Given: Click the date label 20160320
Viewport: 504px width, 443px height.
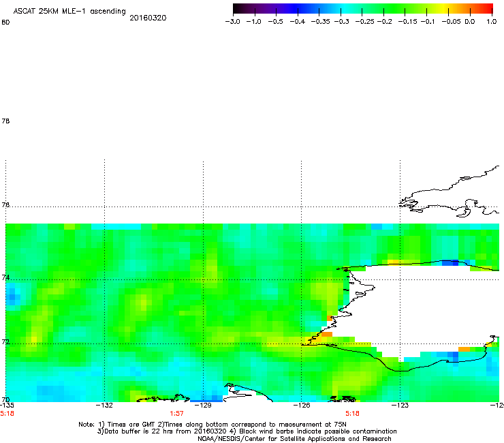Looking at the screenshot, I should 148,18.
